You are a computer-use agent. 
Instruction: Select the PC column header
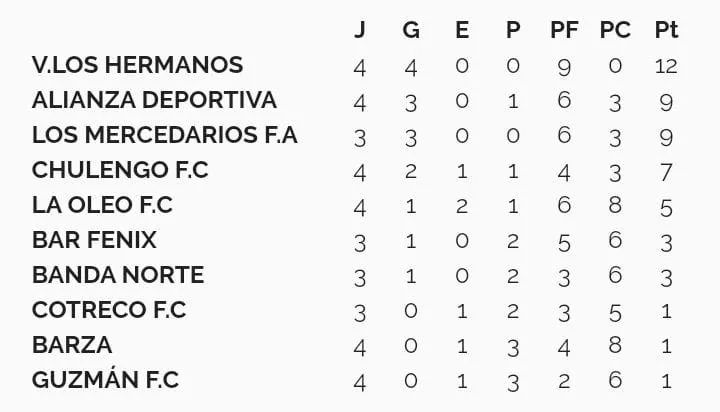pos(615,30)
